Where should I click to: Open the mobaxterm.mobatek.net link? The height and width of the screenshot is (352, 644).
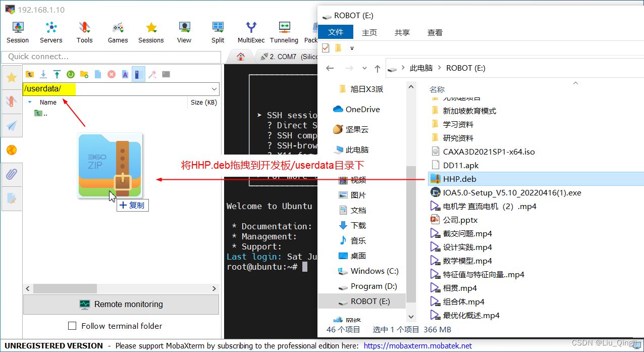[418, 346]
